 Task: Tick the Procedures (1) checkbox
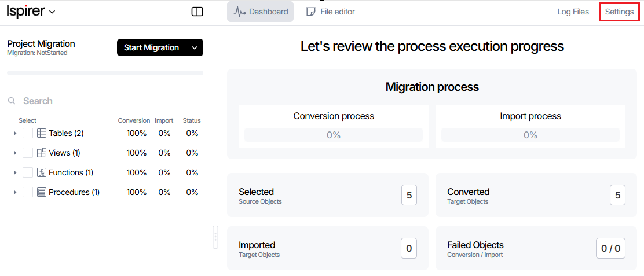pyautogui.click(x=28, y=192)
